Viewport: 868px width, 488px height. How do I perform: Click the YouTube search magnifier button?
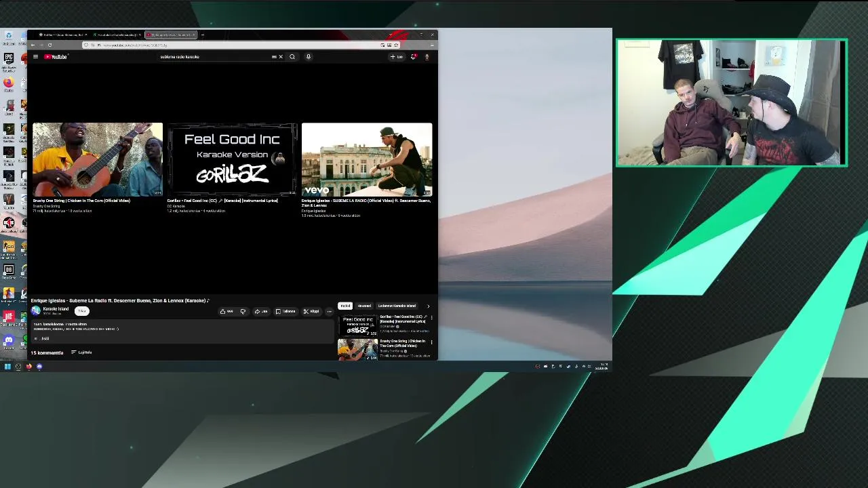point(292,57)
